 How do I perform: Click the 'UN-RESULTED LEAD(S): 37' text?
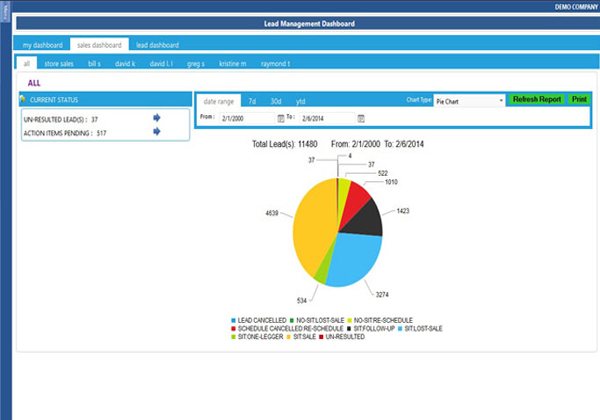[x=60, y=120]
